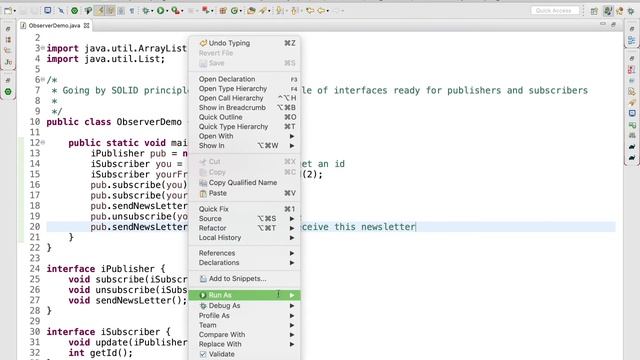Screen dimensions: 640x360
Task: Minimize the editor area
Action: [x=603, y=24]
